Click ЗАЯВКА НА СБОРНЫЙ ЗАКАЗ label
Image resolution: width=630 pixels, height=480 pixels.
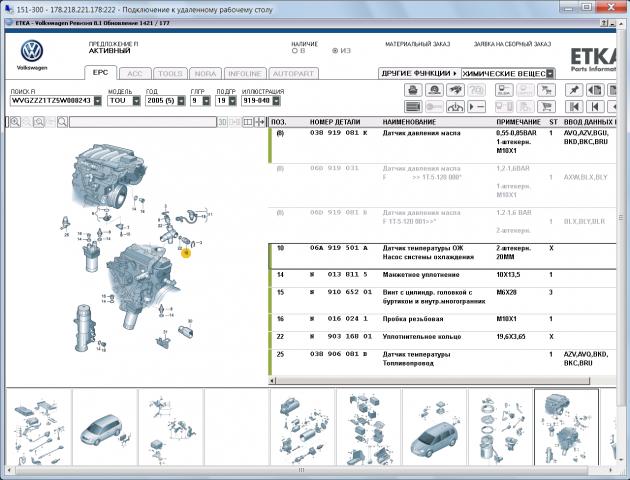(512, 44)
